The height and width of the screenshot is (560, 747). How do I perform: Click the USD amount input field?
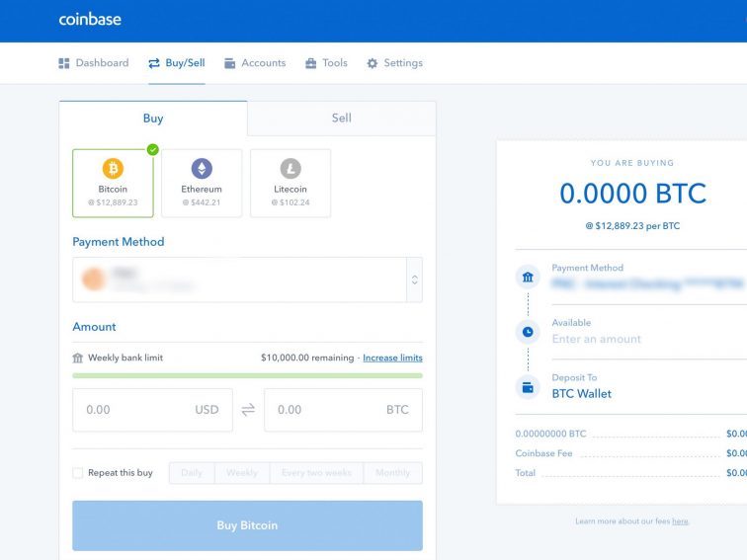[152, 410]
